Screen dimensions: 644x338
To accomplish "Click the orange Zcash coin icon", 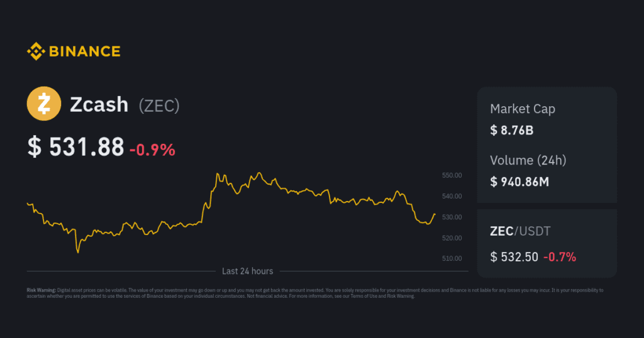I will (44, 104).
